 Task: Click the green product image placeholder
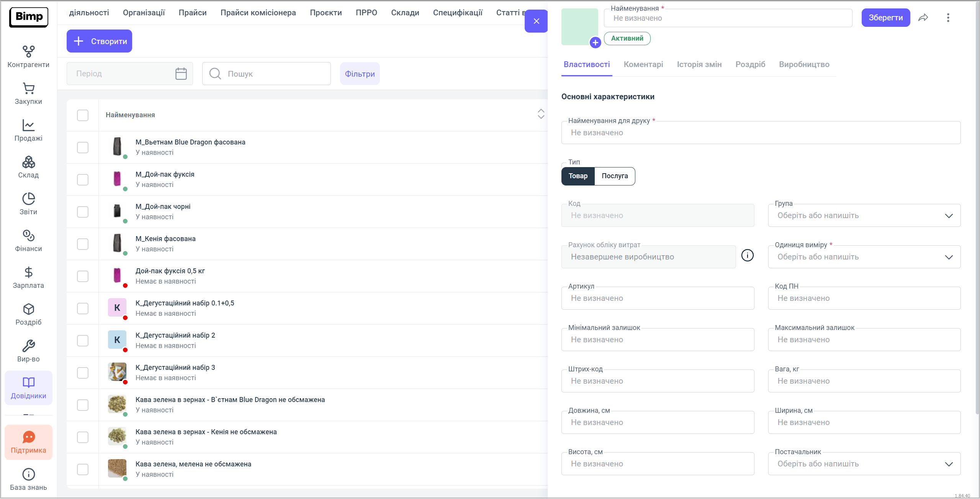(x=579, y=26)
